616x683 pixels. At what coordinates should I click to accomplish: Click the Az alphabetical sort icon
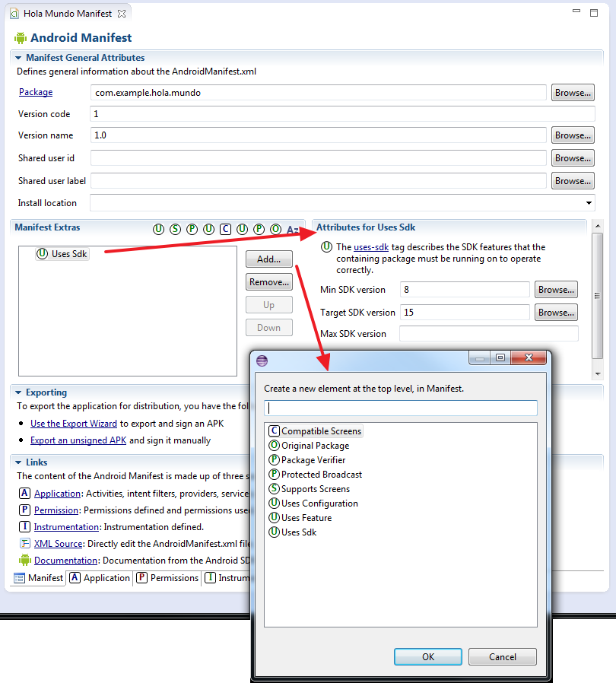pyautogui.click(x=292, y=229)
